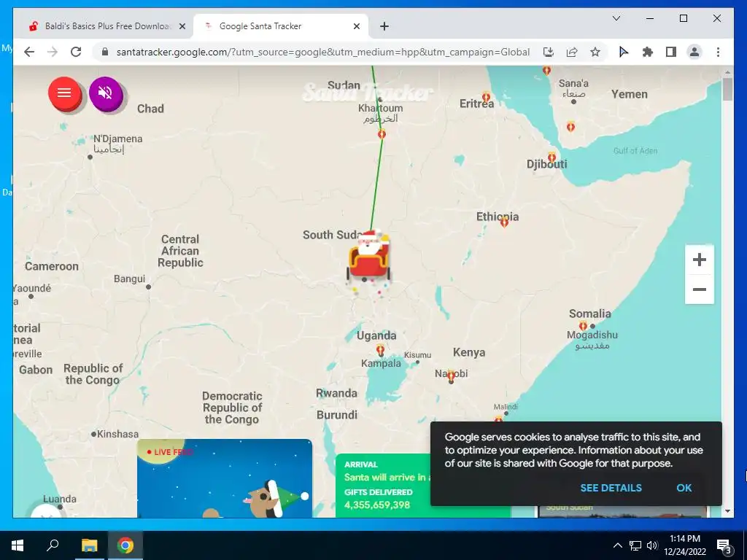The image size is (747, 560).
Task: Show hidden system tray icons
Action: (617, 545)
